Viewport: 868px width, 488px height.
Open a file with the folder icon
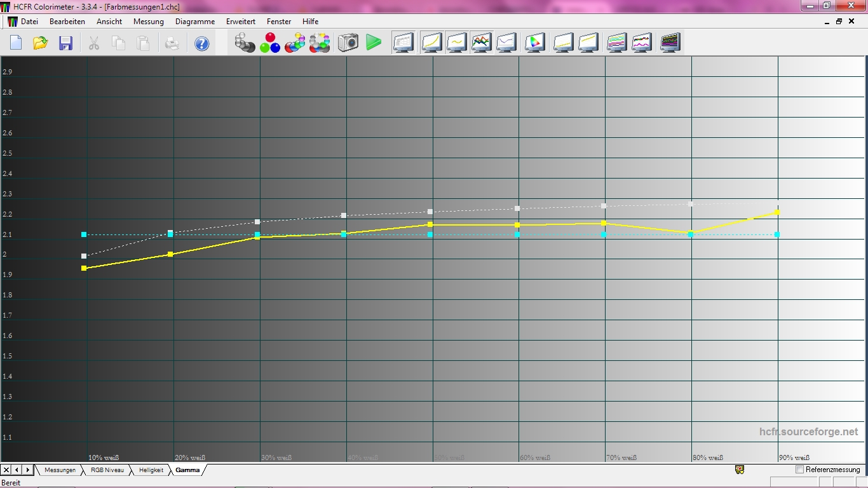tap(41, 43)
